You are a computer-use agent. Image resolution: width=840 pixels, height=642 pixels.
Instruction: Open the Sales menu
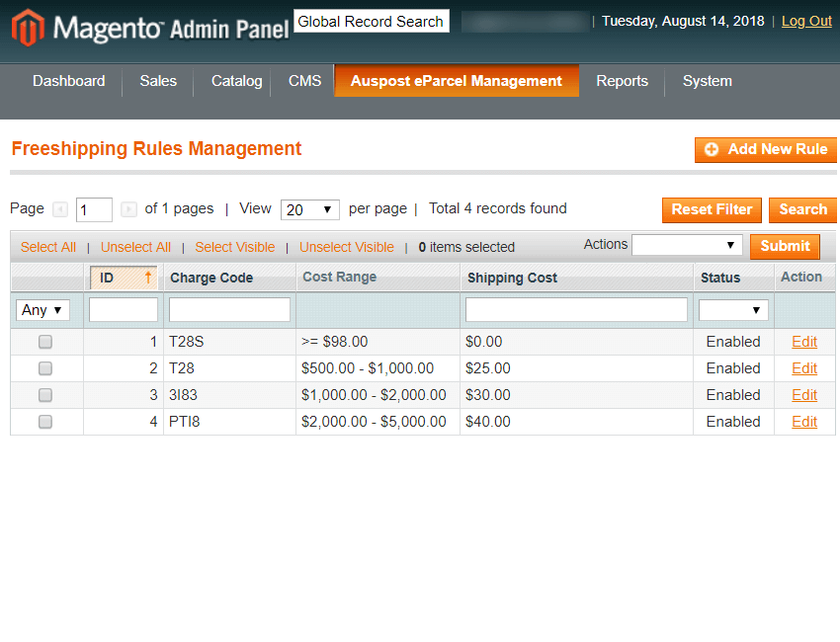[x=158, y=81]
